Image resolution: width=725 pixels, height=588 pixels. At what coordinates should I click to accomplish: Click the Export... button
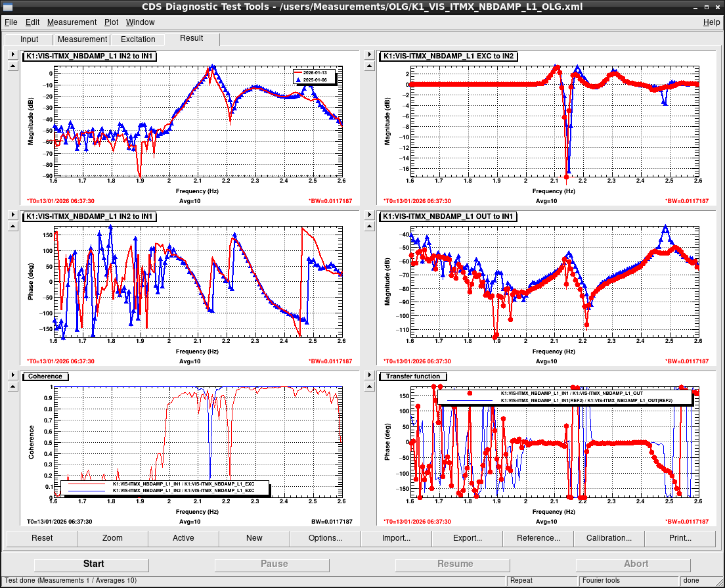point(467,538)
